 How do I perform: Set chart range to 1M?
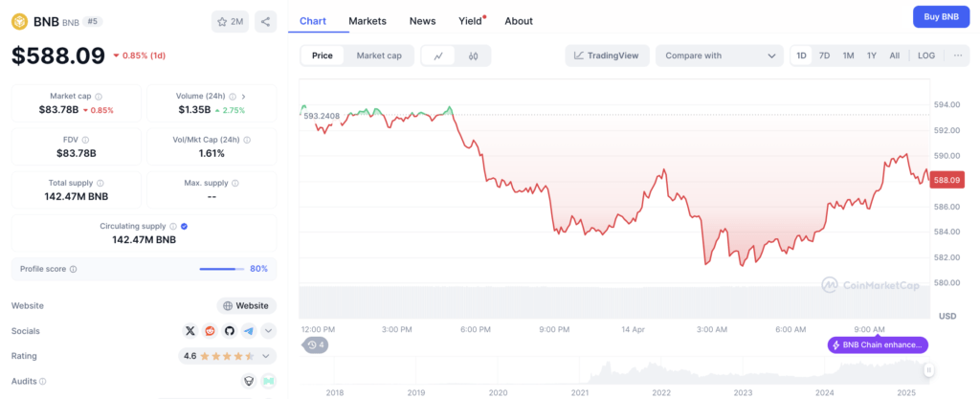pyautogui.click(x=848, y=55)
